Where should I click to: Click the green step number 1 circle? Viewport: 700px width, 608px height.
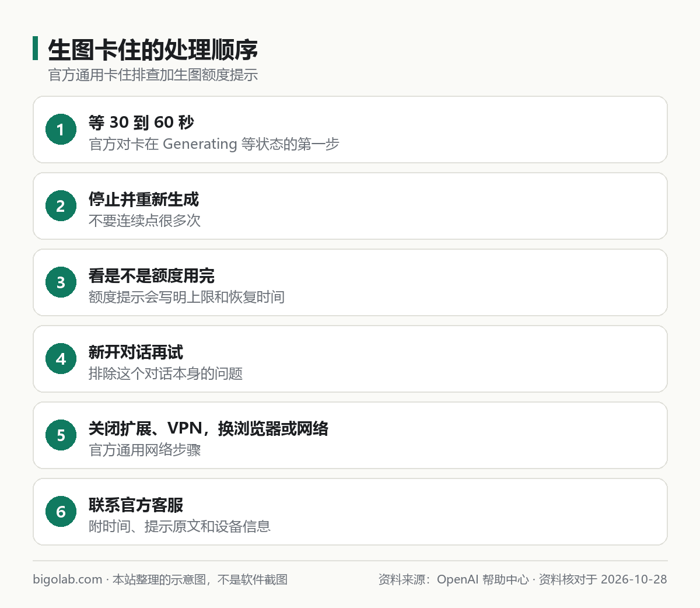click(61, 130)
